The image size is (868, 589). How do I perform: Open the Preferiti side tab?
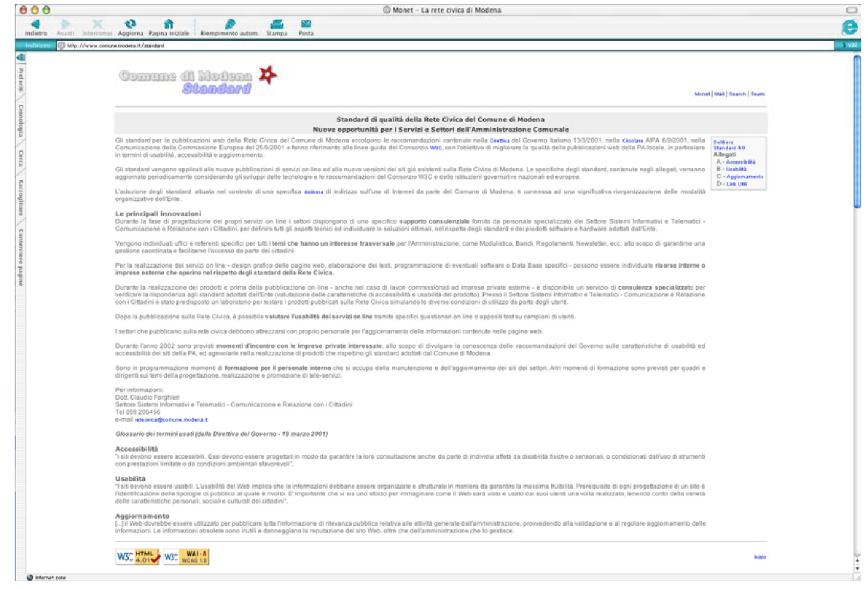20,79
